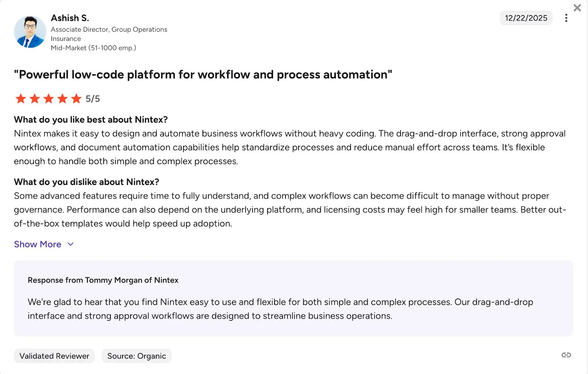Click the 12/22/2025 date badge
This screenshot has height=374, width=588.
pos(526,18)
